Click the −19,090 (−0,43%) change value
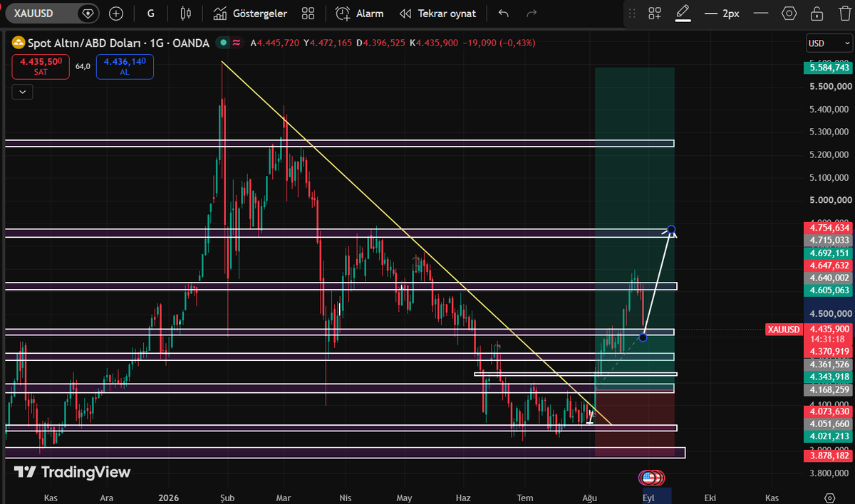This screenshot has width=855, height=504. [498, 43]
